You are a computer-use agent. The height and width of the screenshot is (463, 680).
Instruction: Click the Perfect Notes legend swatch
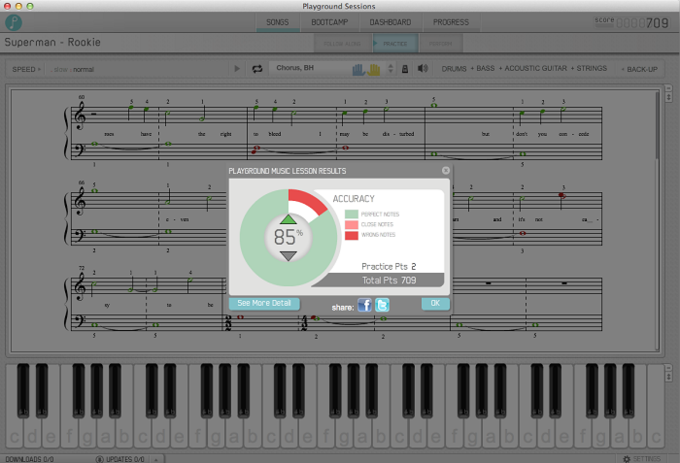pyautogui.click(x=351, y=214)
